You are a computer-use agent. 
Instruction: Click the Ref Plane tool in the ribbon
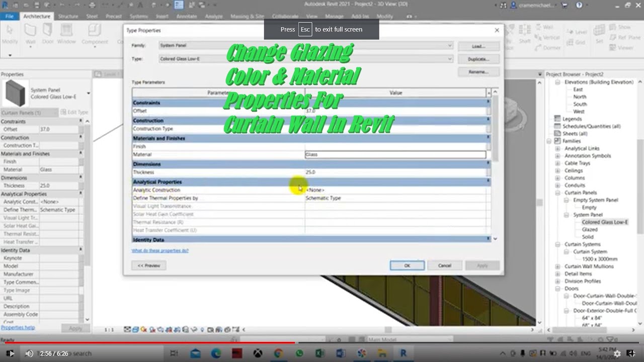[624, 37]
